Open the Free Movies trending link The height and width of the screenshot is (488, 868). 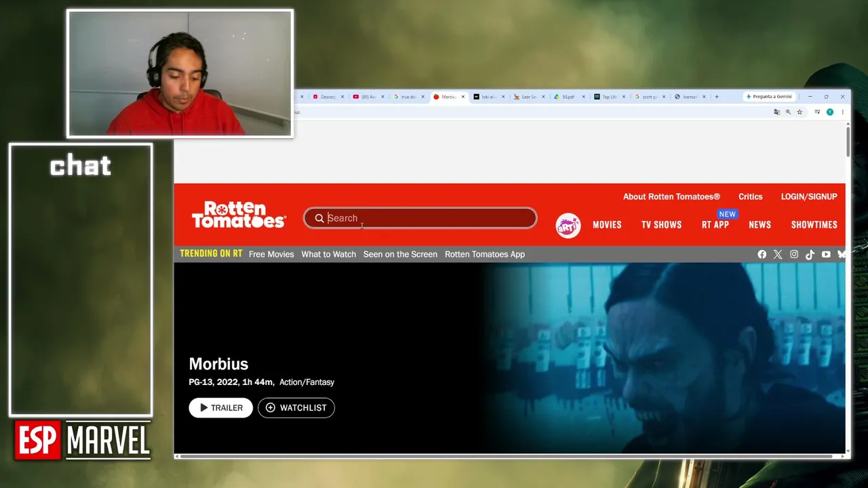[x=271, y=254]
